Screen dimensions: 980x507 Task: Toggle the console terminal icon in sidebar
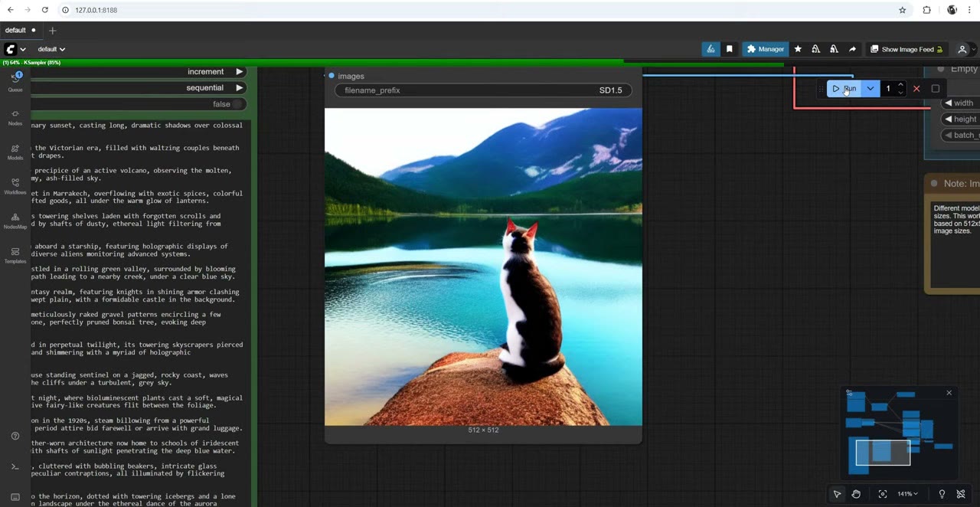(15, 466)
